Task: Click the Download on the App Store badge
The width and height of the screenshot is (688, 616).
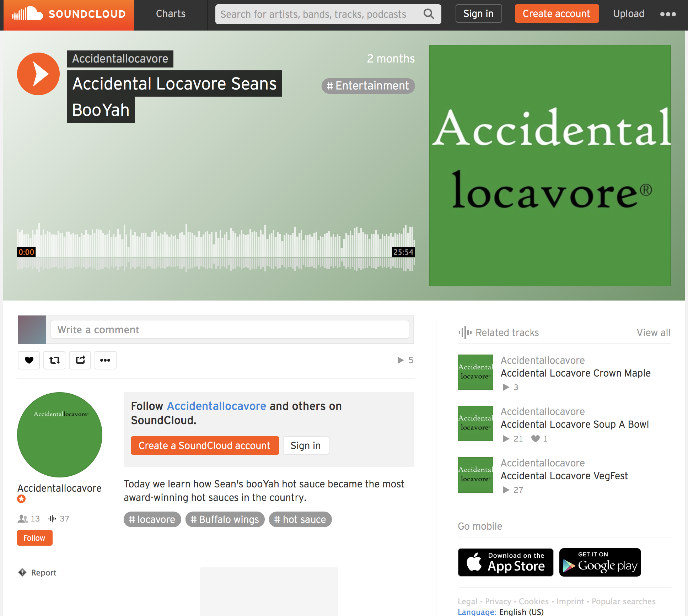Action: (x=506, y=562)
